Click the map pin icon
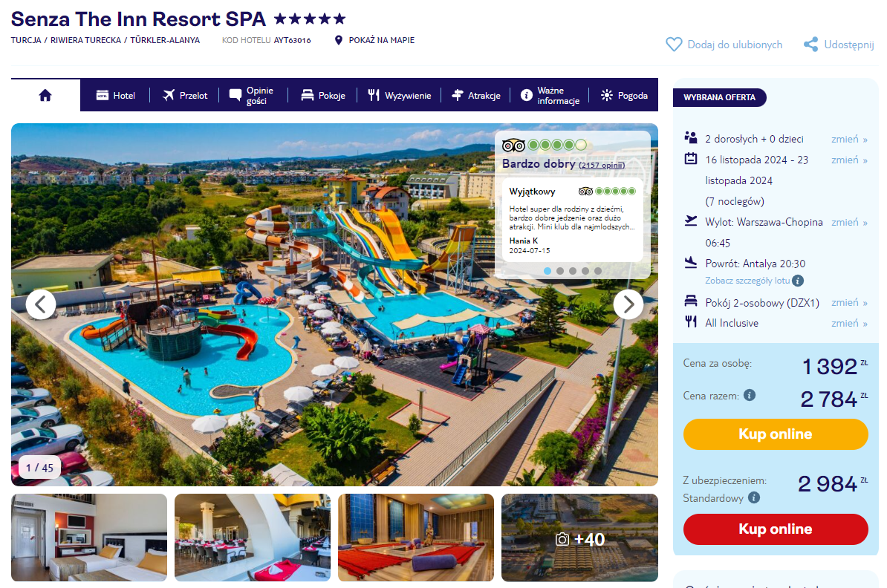 (x=338, y=40)
